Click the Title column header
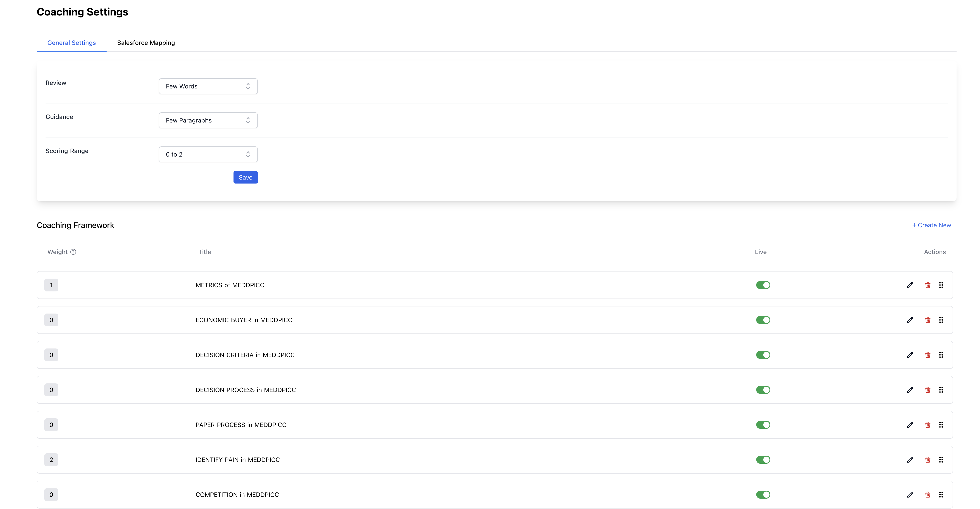This screenshot has height=509, width=980. (205, 252)
